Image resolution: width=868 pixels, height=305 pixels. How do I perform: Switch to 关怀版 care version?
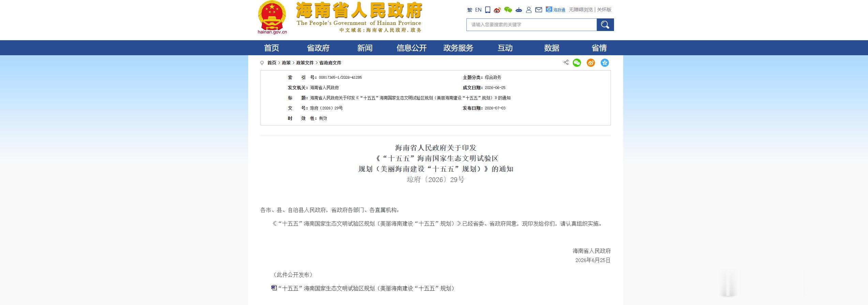604,10
